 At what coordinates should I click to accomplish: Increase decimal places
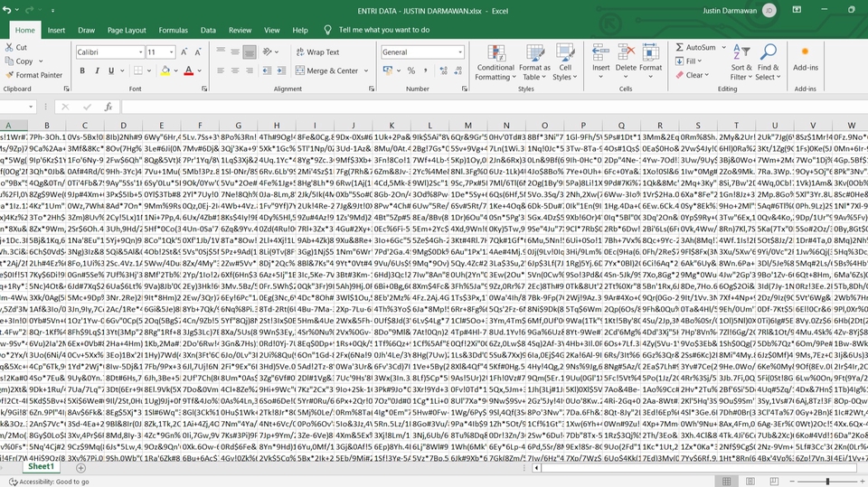(443, 70)
